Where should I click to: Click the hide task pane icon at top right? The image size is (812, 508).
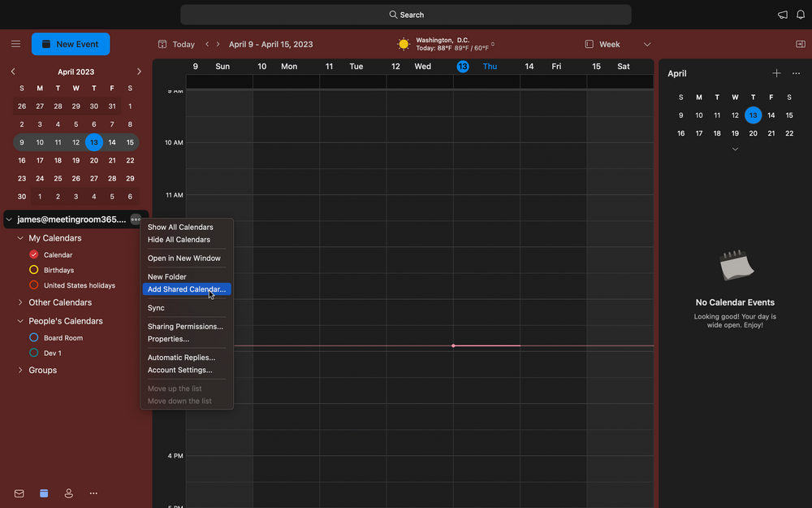(800, 44)
